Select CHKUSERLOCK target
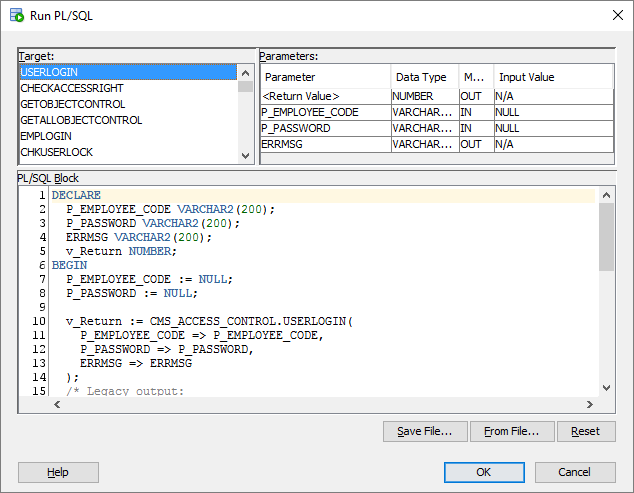Image resolution: width=634 pixels, height=493 pixels. pyautogui.click(x=128, y=152)
